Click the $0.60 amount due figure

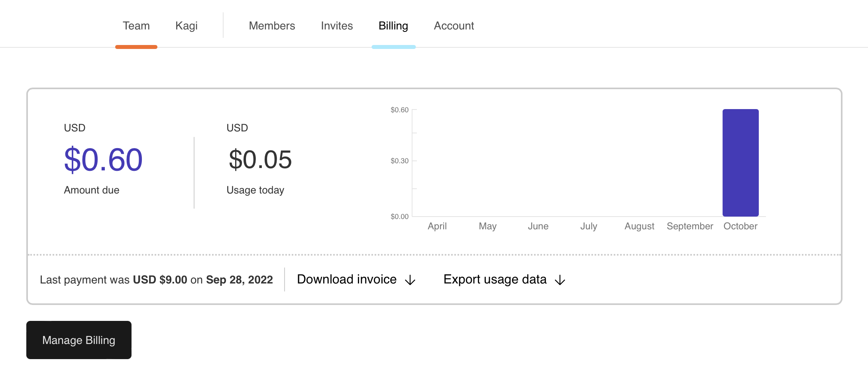pyautogui.click(x=103, y=160)
